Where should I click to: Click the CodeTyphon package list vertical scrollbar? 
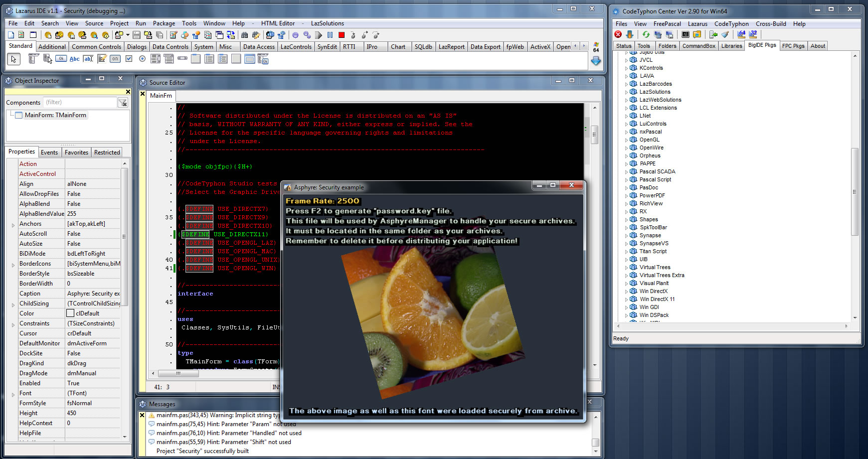click(855, 187)
